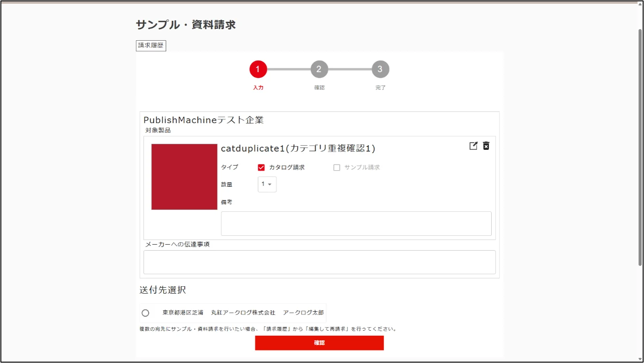Click inside the 備考 text area

(356, 224)
